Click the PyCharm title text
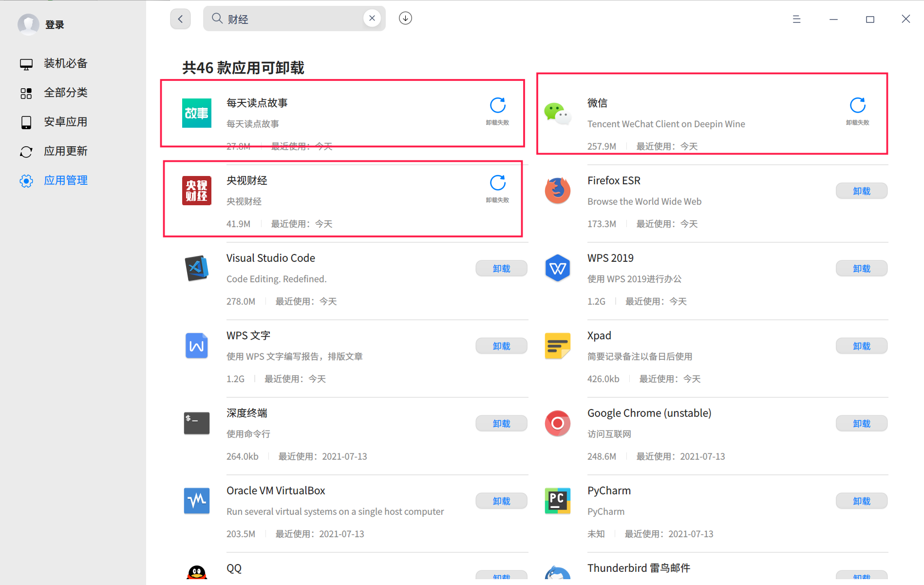The image size is (924, 585). tap(609, 490)
